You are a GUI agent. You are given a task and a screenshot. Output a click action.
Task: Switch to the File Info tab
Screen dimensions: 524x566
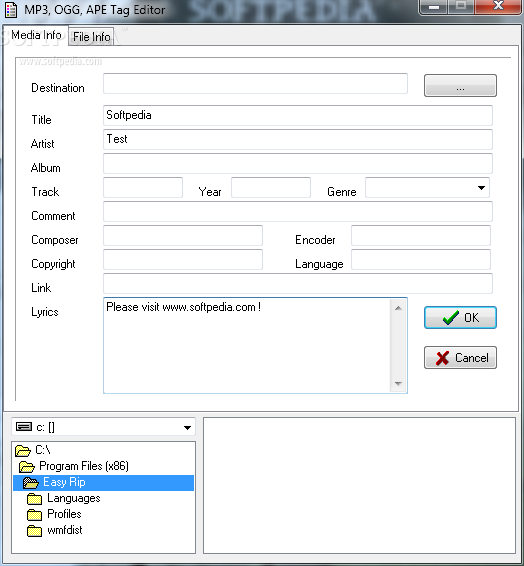(91, 36)
